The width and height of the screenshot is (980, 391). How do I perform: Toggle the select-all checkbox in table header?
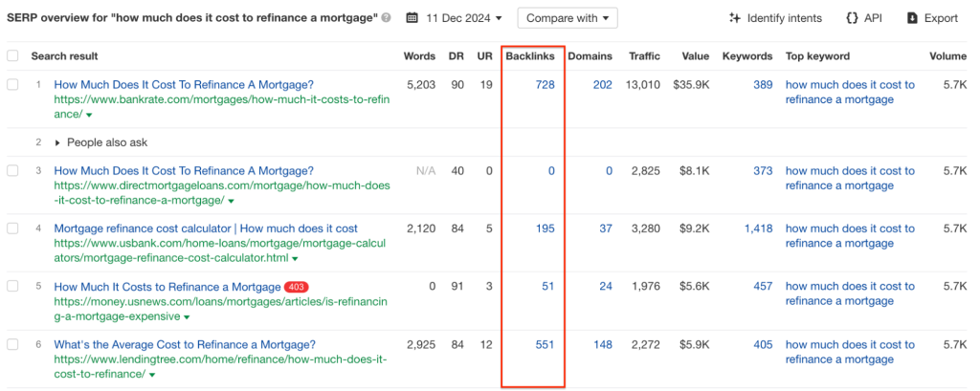point(12,56)
